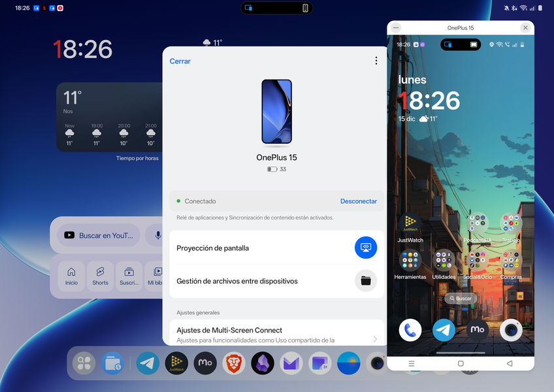Open the Herramientas folder on phone
Viewport: 554px width, 392px height.
(x=410, y=261)
